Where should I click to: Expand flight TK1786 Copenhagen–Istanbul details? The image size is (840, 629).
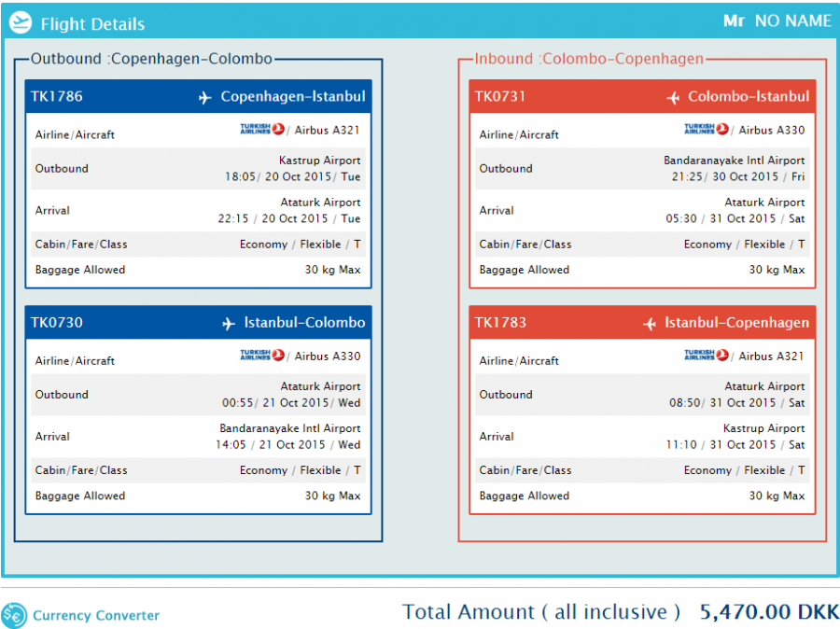[x=197, y=96]
